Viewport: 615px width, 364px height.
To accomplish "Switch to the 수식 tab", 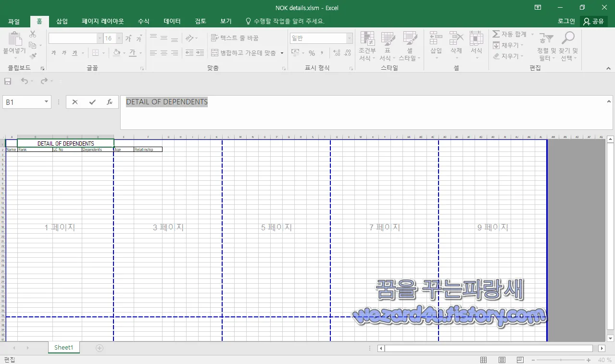I will (x=144, y=21).
